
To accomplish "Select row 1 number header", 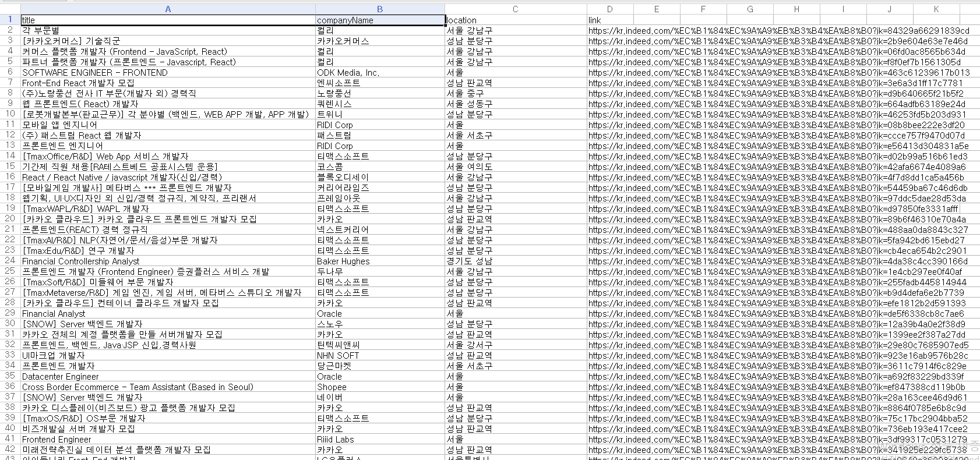I will [x=10, y=20].
